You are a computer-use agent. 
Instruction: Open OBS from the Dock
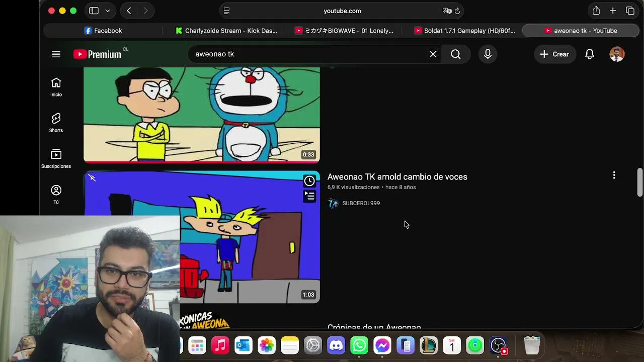click(x=498, y=345)
